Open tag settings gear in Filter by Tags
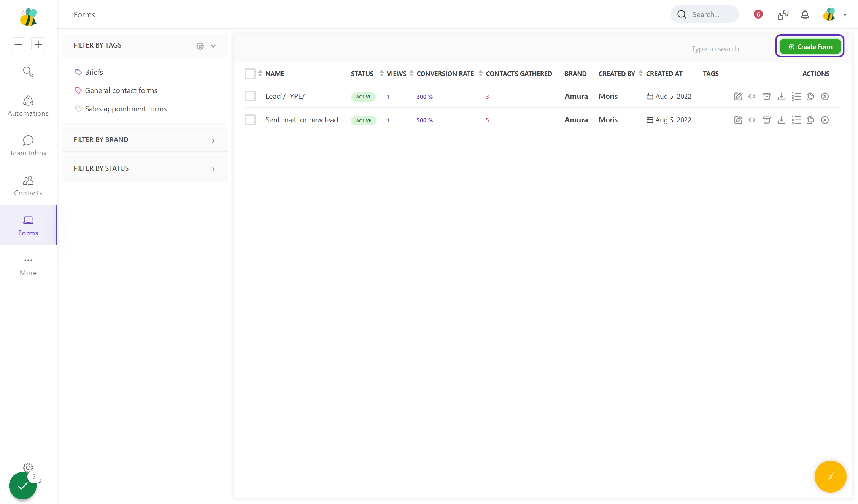 tap(200, 46)
